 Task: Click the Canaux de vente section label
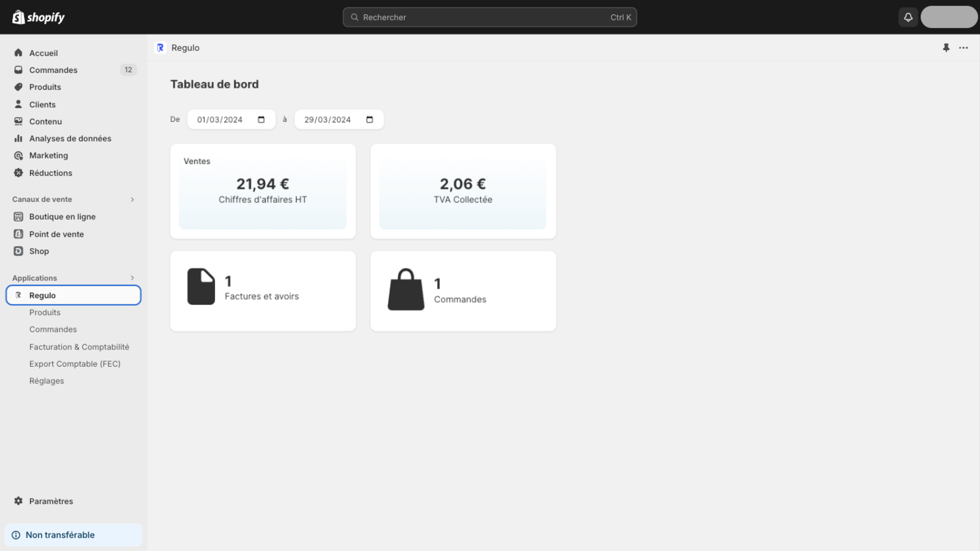[x=42, y=200]
